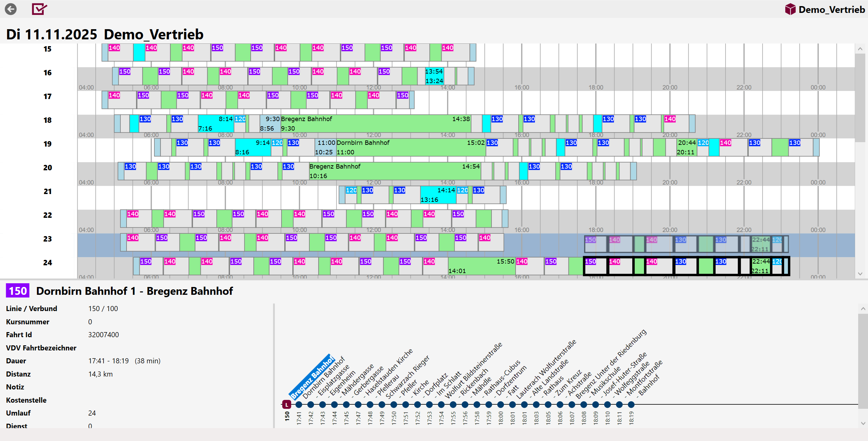Select the Bregenz Bahnhof stop dot
Viewport: 868px width, 441px height.
[x=298, y=404]
